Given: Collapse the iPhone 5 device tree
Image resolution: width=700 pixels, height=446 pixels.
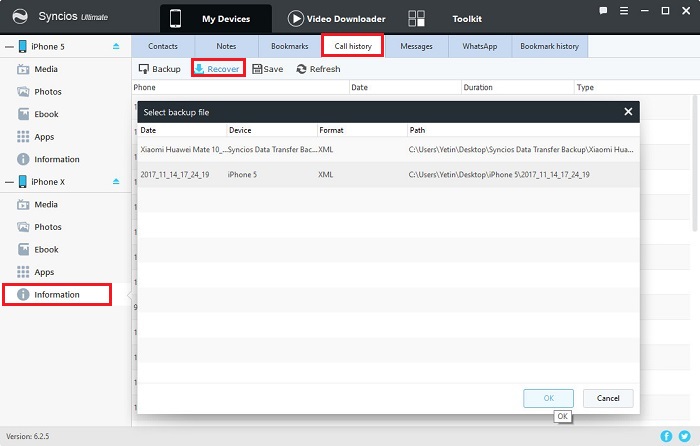Looking at the screenshot, I should 9,46.
